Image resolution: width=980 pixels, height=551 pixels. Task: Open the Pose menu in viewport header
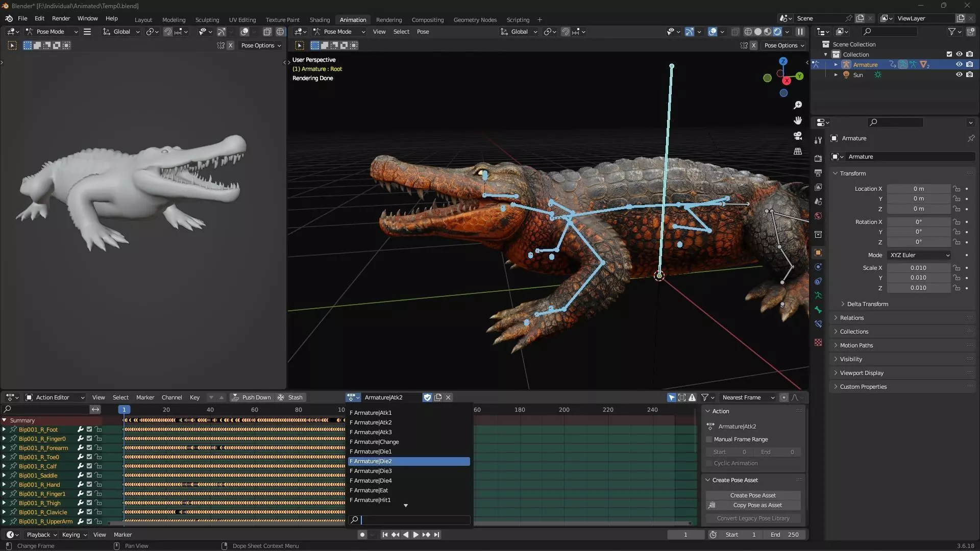(x=423, y=32)
